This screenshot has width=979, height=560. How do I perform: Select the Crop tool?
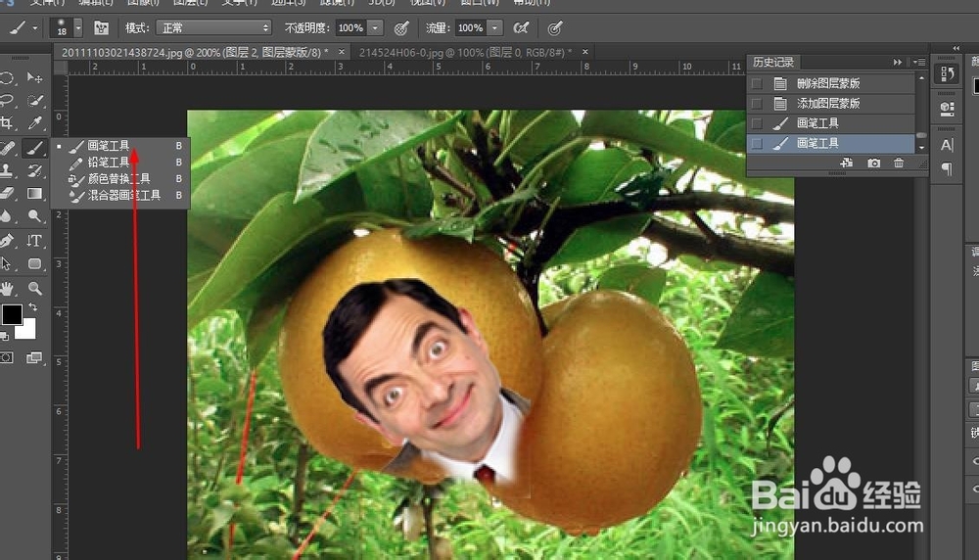[x=7, y=123]
